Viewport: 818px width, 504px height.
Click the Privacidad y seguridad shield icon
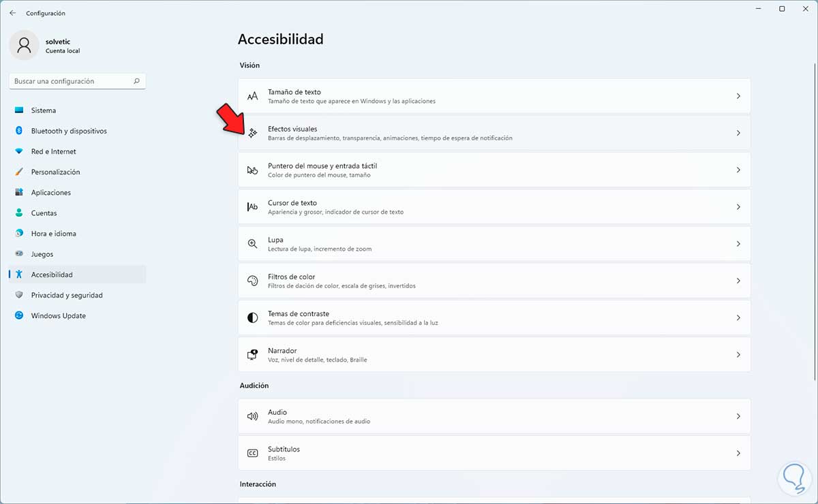pyautogui.click(x=19, y=296)
